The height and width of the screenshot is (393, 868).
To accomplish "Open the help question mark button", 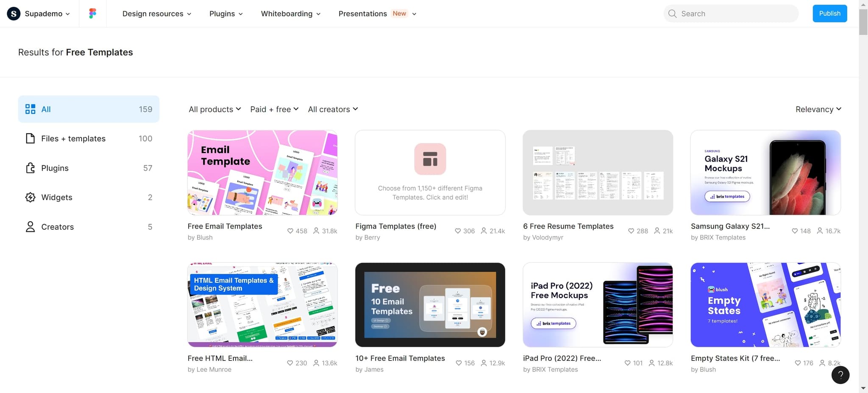I will click(840, 375).
